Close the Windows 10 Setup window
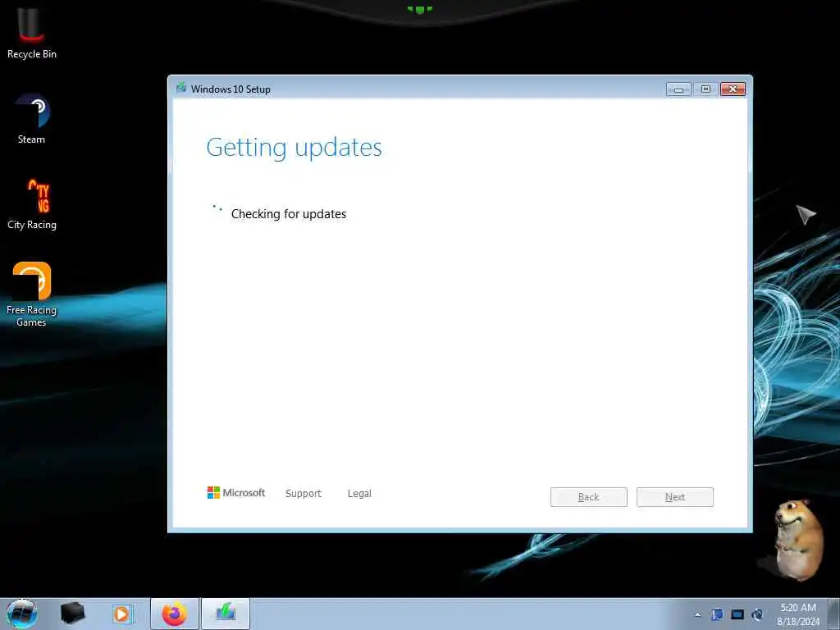This screenshot has width=840, height=630. pos(733,89)
